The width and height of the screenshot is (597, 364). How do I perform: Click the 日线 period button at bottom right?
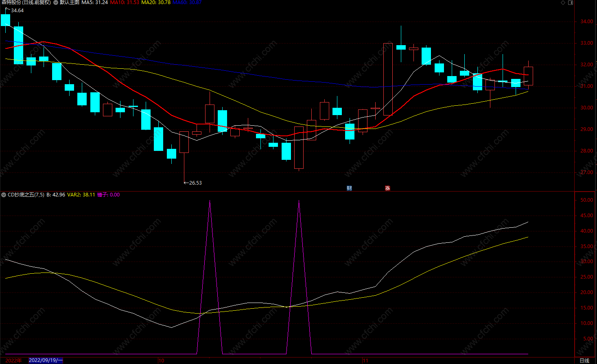584,361
